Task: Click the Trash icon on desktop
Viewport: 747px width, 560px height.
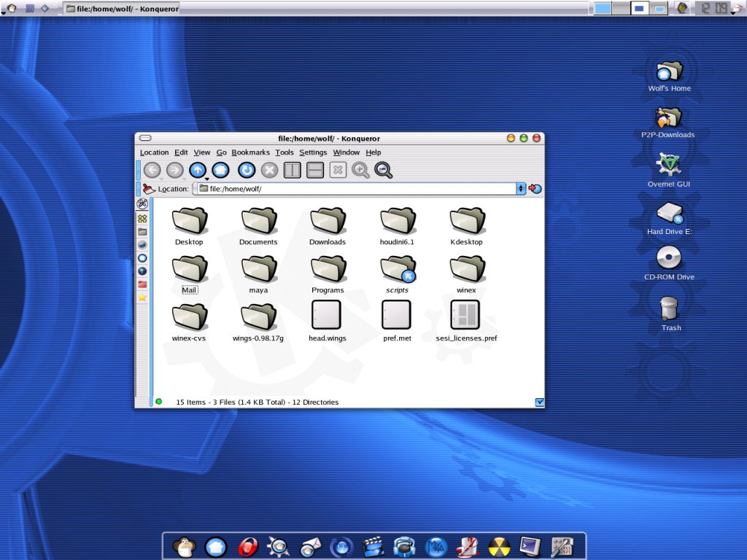Action: (670, 314)
